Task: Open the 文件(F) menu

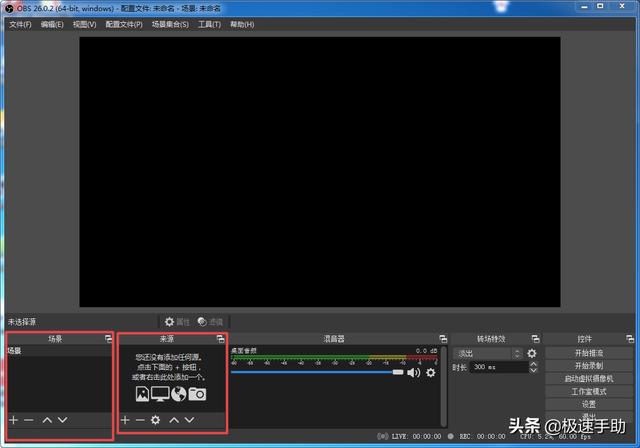Action: [x=20, y=24]
